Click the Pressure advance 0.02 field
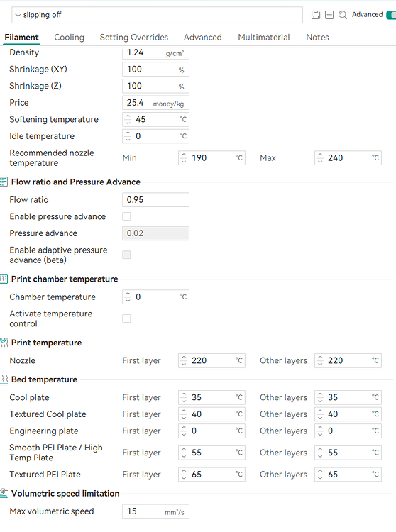 (155, 233)
